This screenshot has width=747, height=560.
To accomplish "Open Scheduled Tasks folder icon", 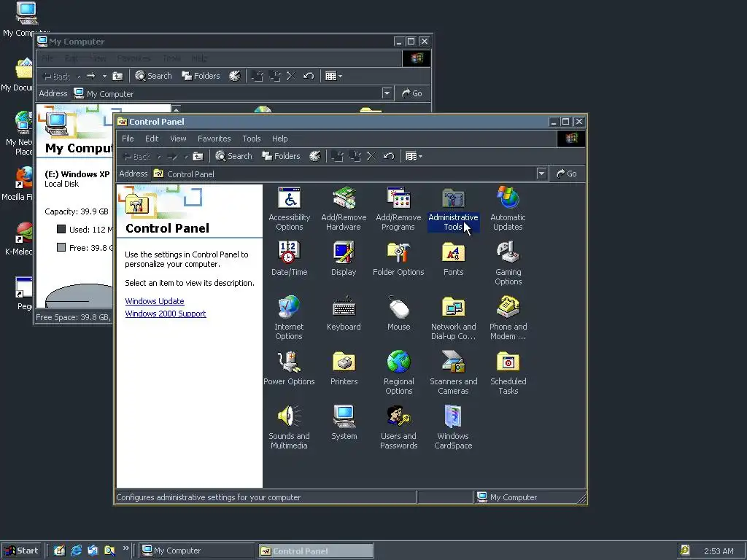I will (x=508, y=373).
